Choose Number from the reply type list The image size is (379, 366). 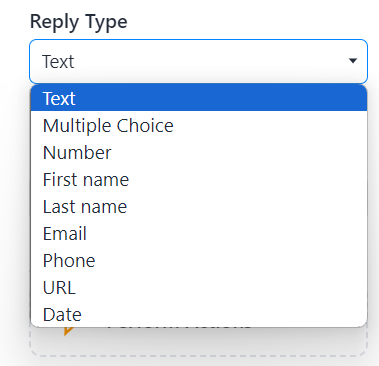pos(199,153)
